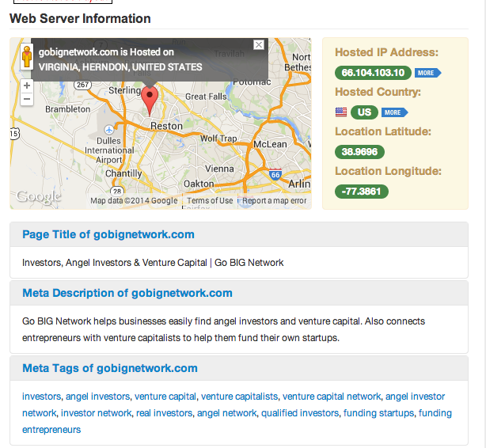Viewport: 486px width, 448px height.
Task: Click the Page Title of gobignetwork.com heading
Action: pos(108,234)
